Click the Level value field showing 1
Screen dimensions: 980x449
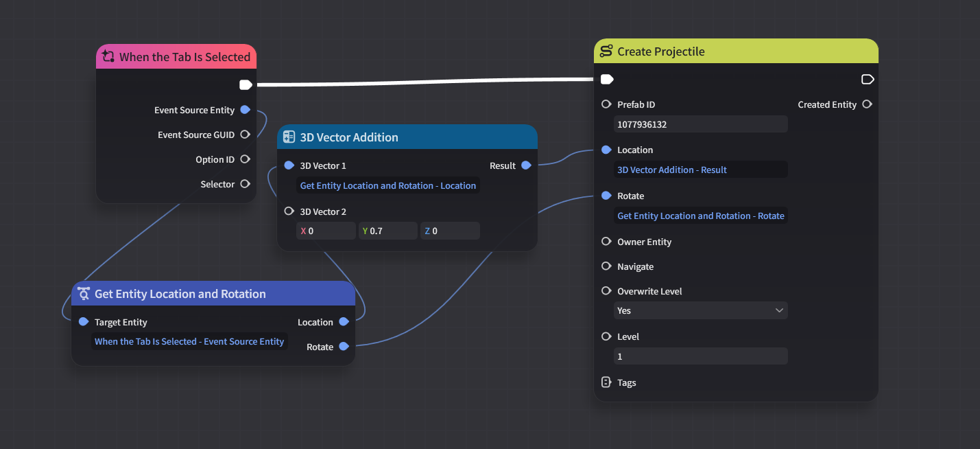pos(701,356)
